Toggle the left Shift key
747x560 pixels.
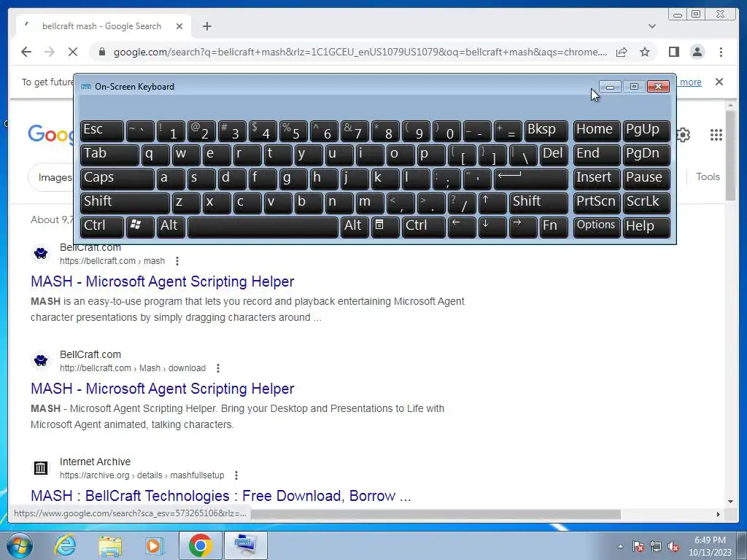(x=125, y=203)
